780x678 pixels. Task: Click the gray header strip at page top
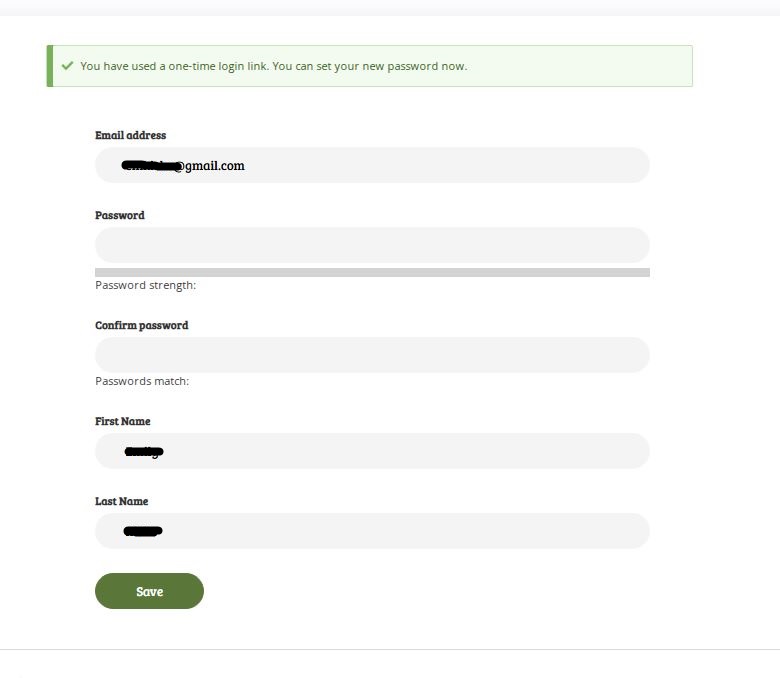click(x=390, y=7)
